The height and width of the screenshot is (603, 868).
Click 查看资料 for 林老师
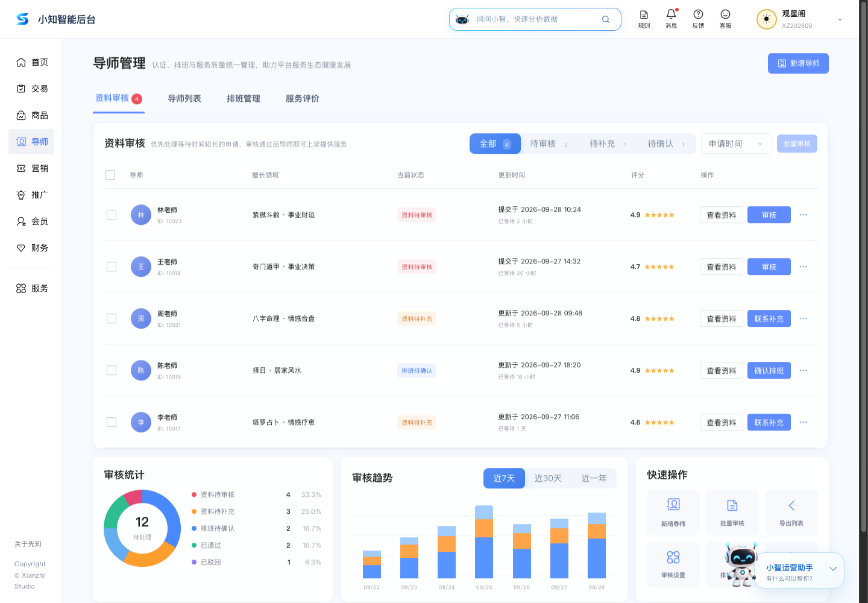click(x=722, y=215)
